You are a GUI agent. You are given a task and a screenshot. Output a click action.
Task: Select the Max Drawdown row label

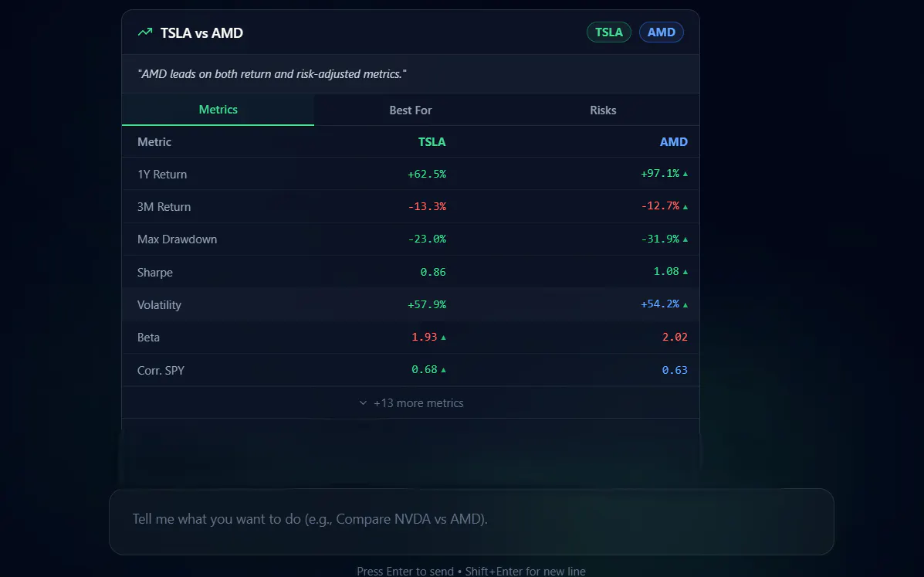(177, 239)
